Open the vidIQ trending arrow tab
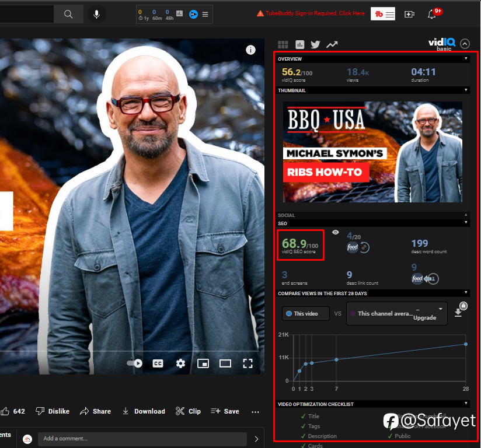 pos(332,45)
